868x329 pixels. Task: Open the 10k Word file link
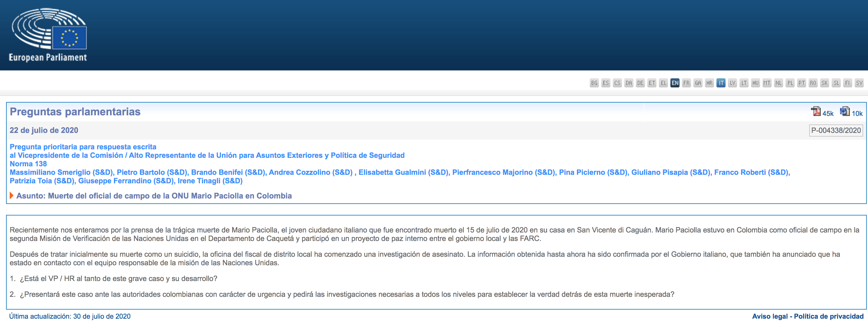[x=857, y=114]
